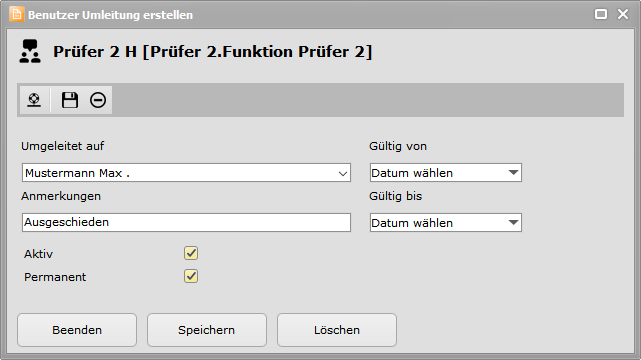Click the Beenden button
The width and height of the screenshot is (641, 360).
coord(77,330)
